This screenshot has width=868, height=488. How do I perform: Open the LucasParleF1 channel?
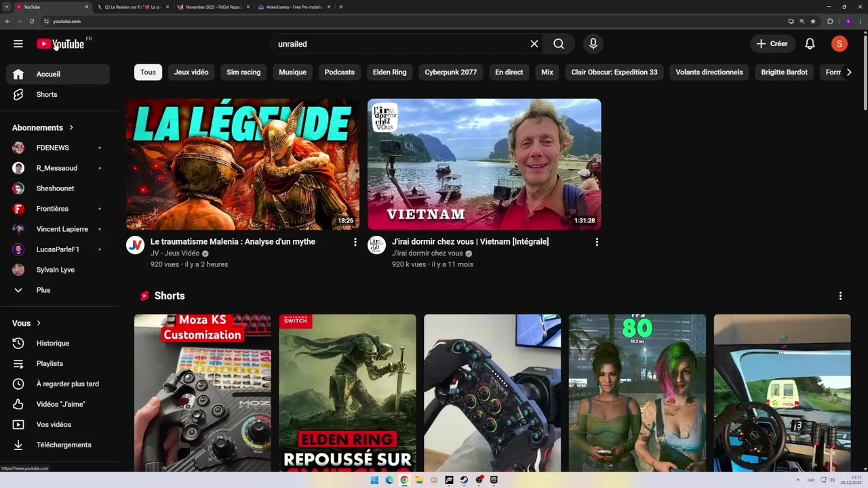(x=58, y=249)
